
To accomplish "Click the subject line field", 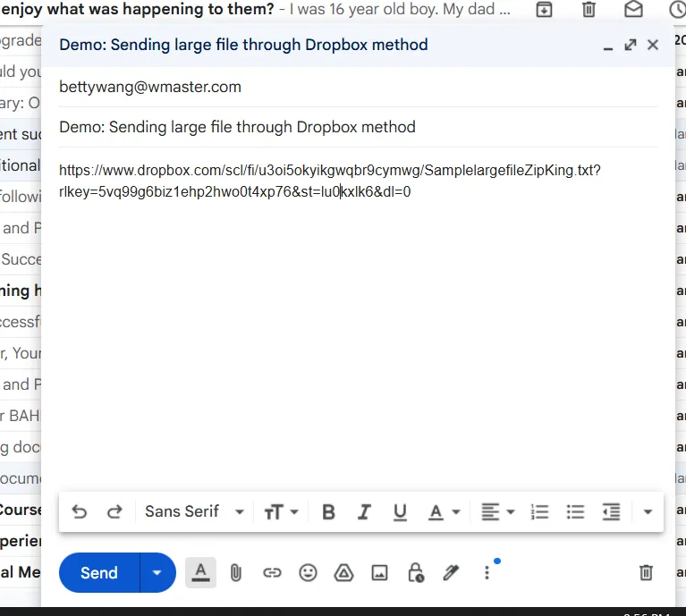I will (x=359, y=127).
